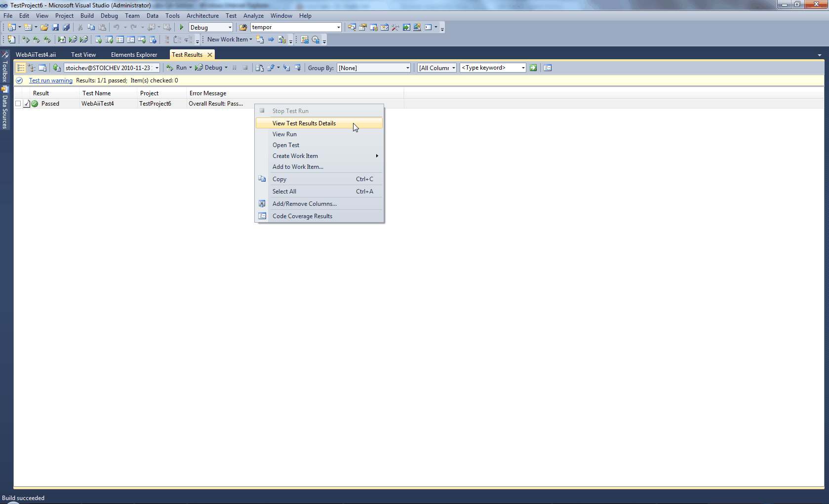829x504 pixels.
Task: Save the current file with the floppy icon
Action: pos(55,28)
